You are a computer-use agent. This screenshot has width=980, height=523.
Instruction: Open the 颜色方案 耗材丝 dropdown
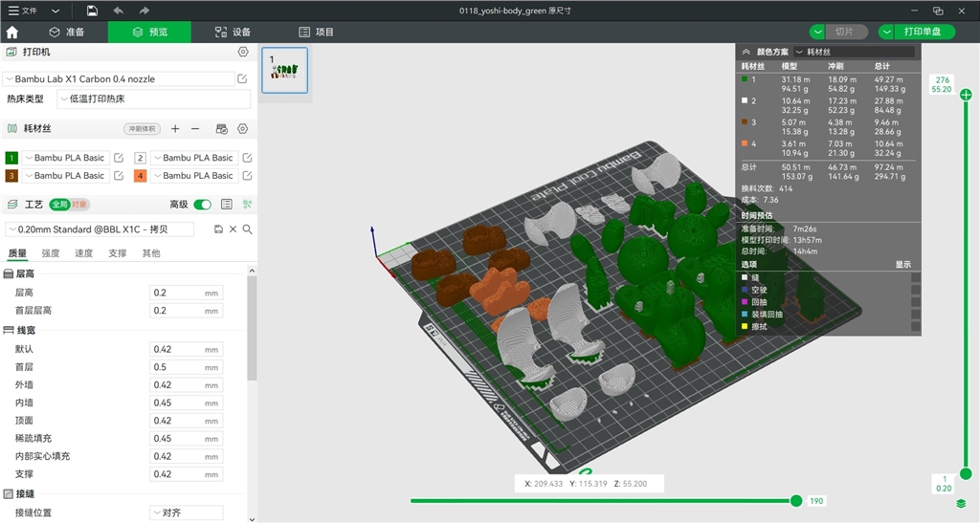coord(854,52)
